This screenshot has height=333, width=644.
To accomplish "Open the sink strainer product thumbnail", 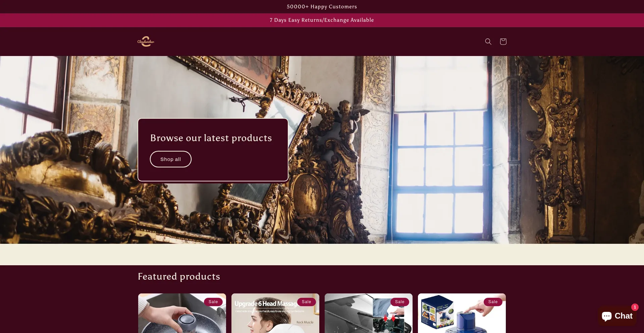I will [x=182, y=314].
